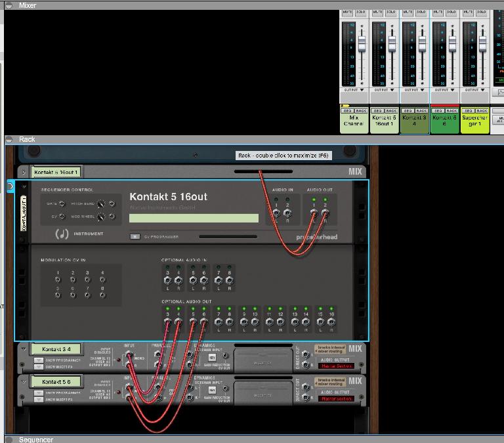The height and width of the screenshot is (443, 504).
Task: Toggle Show Programmer on Kontakt 3 4
Action: coord(39,360)
